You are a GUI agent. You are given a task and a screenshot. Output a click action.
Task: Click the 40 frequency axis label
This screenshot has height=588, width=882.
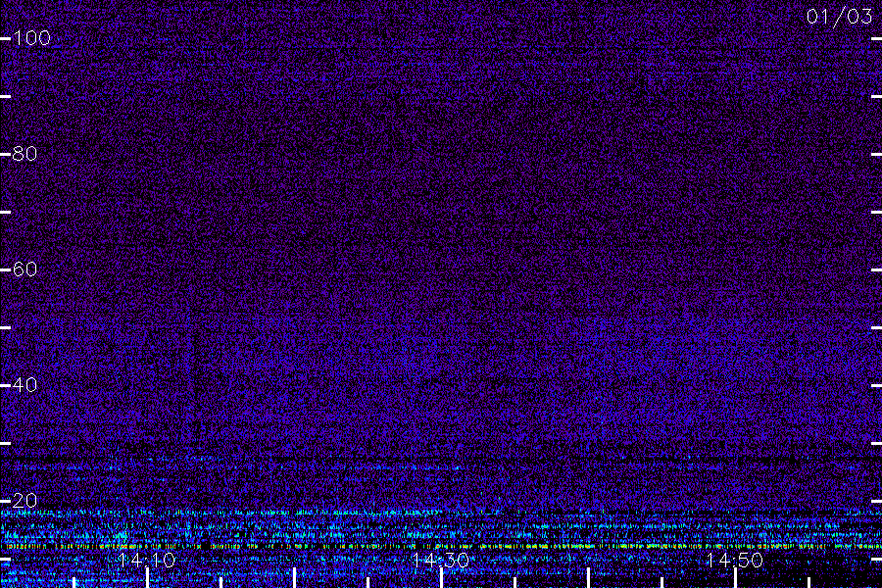[24, 385]
